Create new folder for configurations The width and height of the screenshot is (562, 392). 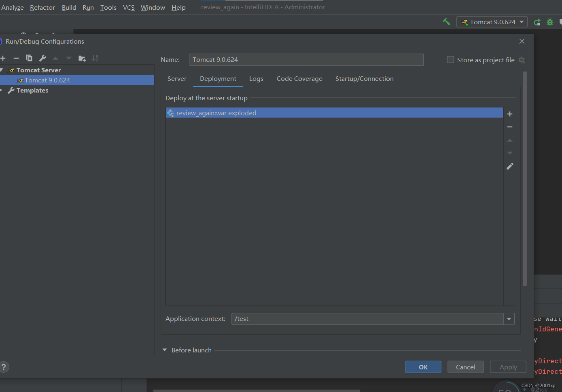click(82, 58)
